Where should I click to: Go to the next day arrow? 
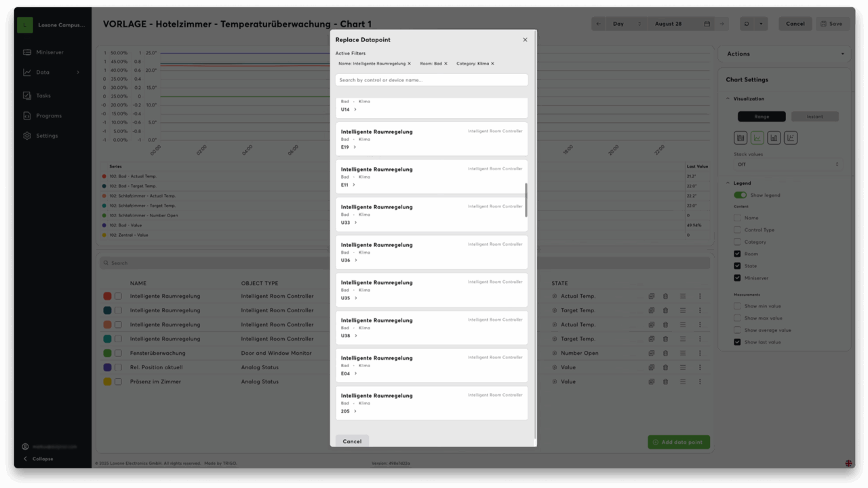722,24
